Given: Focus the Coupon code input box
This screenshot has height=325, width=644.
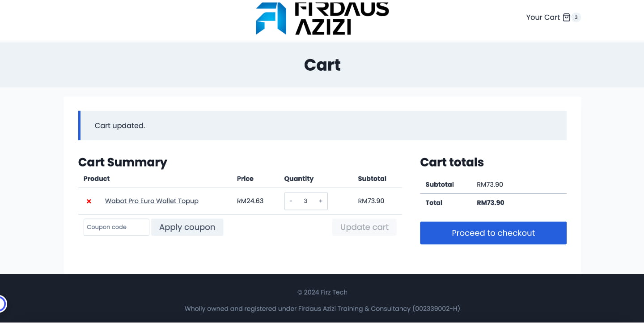Looking at the screenshot, I should 116,227.
